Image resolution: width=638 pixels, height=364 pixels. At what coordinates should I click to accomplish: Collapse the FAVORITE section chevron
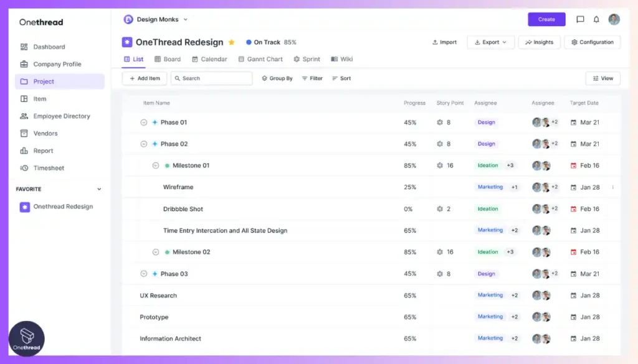(x=99, y=189)
